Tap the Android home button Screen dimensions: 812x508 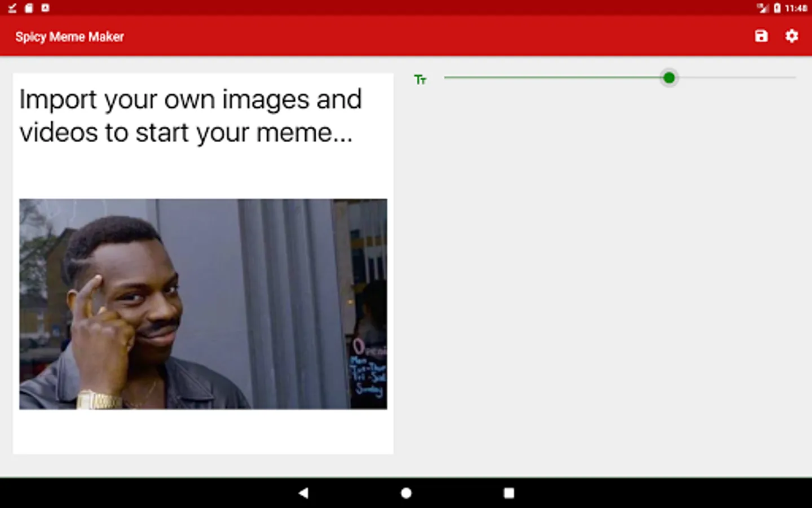pos(406,493)
